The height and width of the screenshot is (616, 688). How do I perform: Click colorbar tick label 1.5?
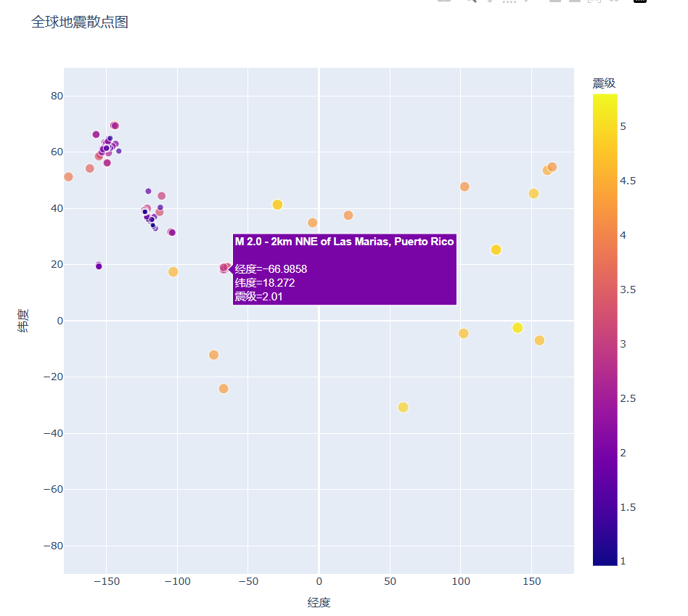pyautogui.click(x=628, y=507)
